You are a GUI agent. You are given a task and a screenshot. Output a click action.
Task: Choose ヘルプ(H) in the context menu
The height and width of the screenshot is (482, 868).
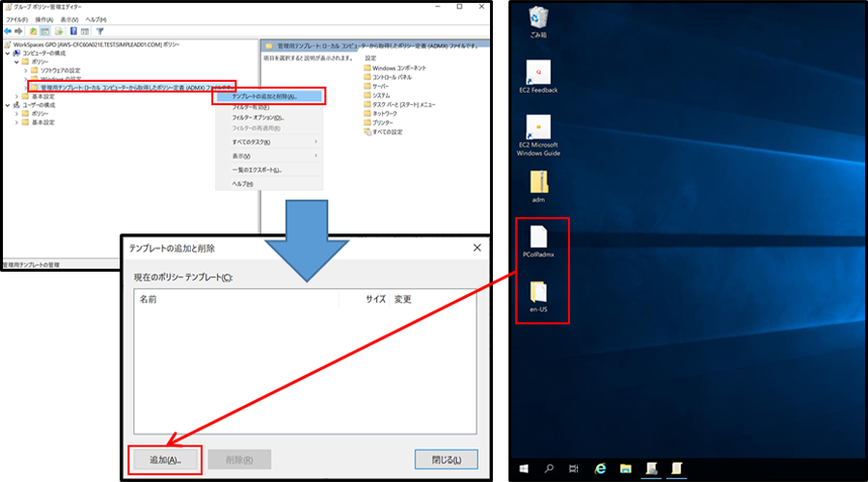(269, 184)
